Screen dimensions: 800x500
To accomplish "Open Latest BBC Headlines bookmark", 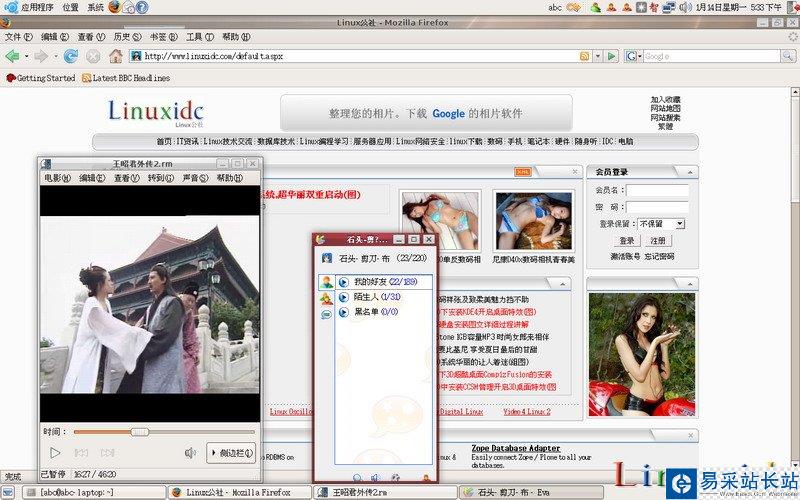I will pyautogui.click(x=126, y=78).
